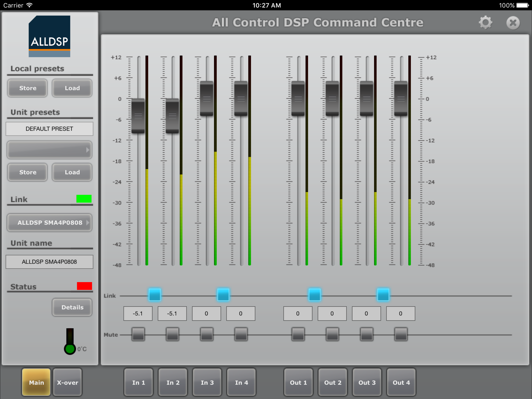Screen dimensions: 532x399
Task: Open the Out 2 channel tab
Action: (333, 382)
